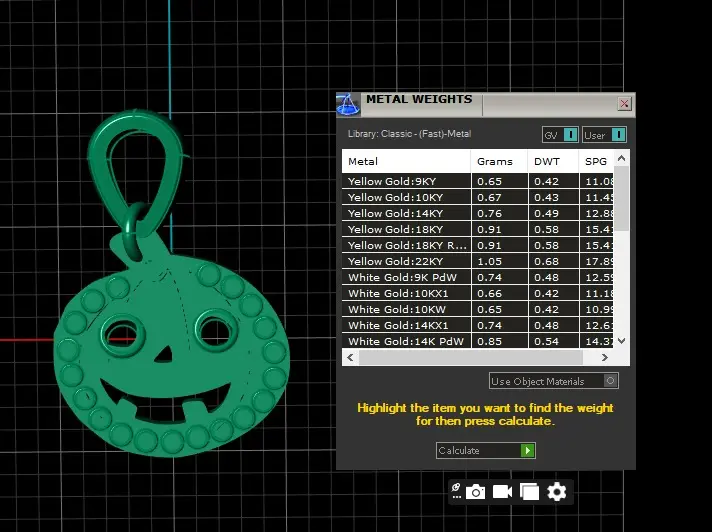The image size is (712, 532).
Task: Sort by the DWT column header
Action: click(x=554, y=161)
